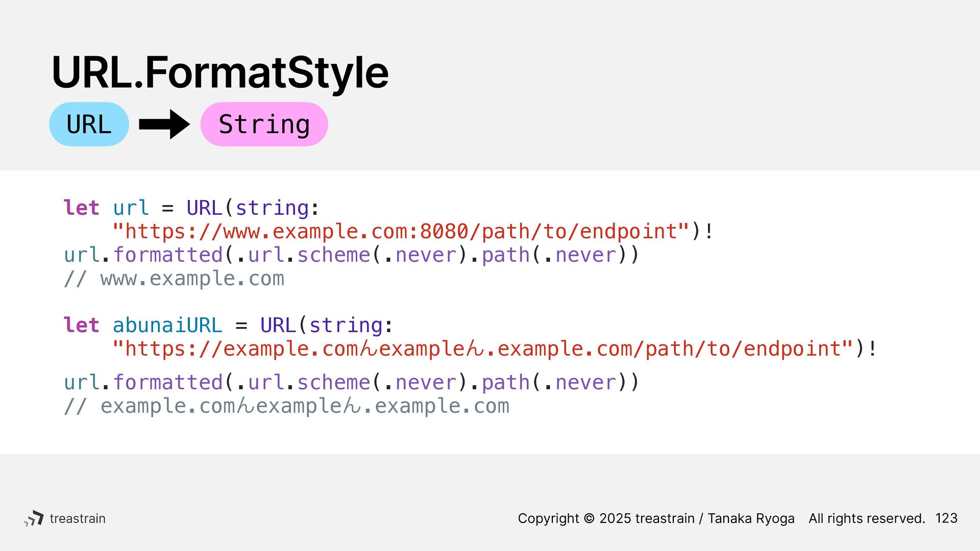Screen dimensions: 980x551
Task: Click the treastrain logo icon
Action: point(34,518)
